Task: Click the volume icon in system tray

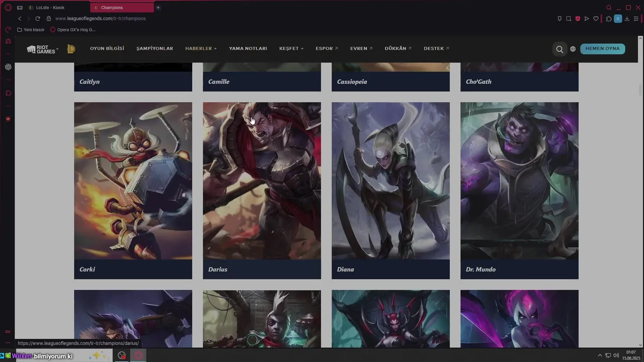Action: [616, 355]
